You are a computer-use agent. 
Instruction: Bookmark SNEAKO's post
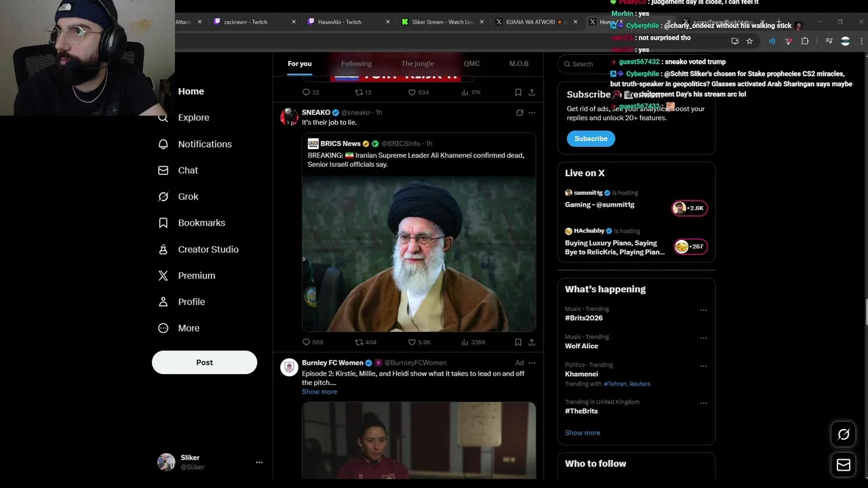point(518,342)
